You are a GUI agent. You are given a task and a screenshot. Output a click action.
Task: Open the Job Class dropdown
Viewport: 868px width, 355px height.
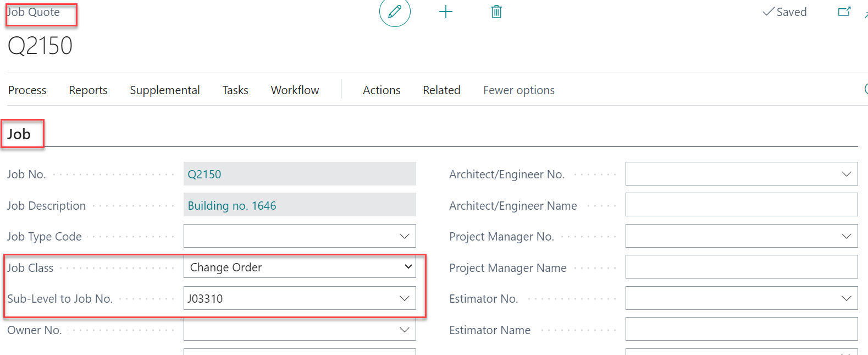click(x=408, y=267)
